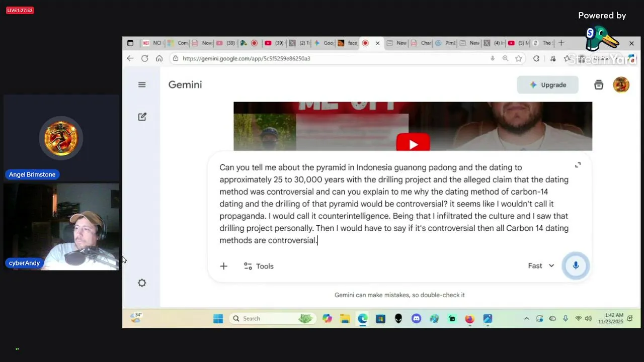Image resolution: width=644 pixels, height=362 pixels.
Task: Click inside the prompt text field
Action: click(394, 204)
